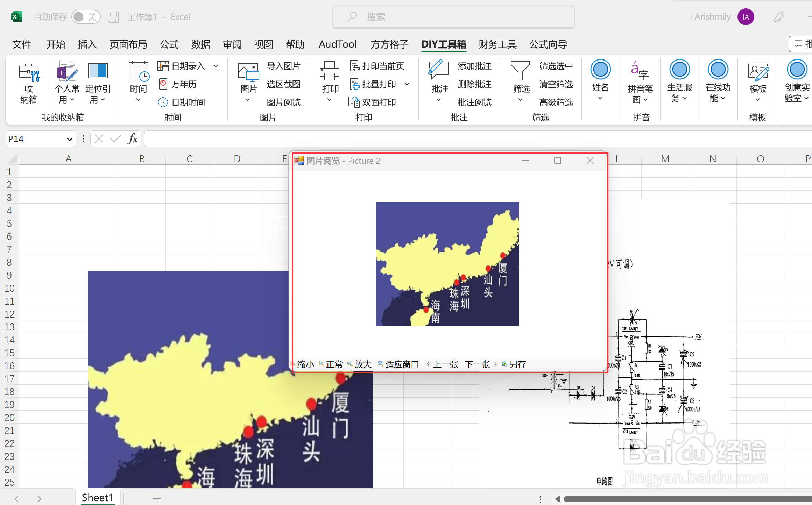This screenshot has height=505, width=812.
Task: Click the Excel logo icon
Action: tap(16, 17)
